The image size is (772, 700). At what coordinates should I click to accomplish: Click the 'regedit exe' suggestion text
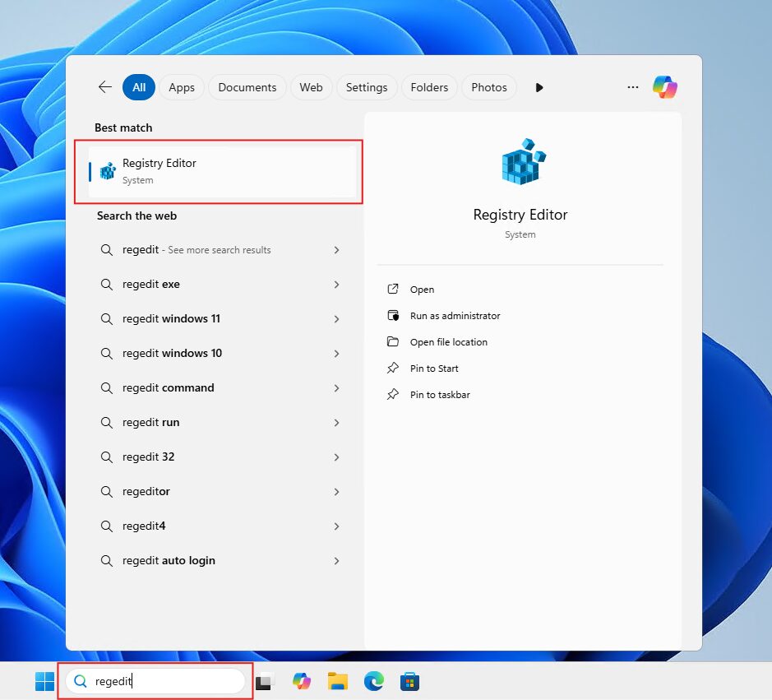pyautogui.click(x=150, y=285)
